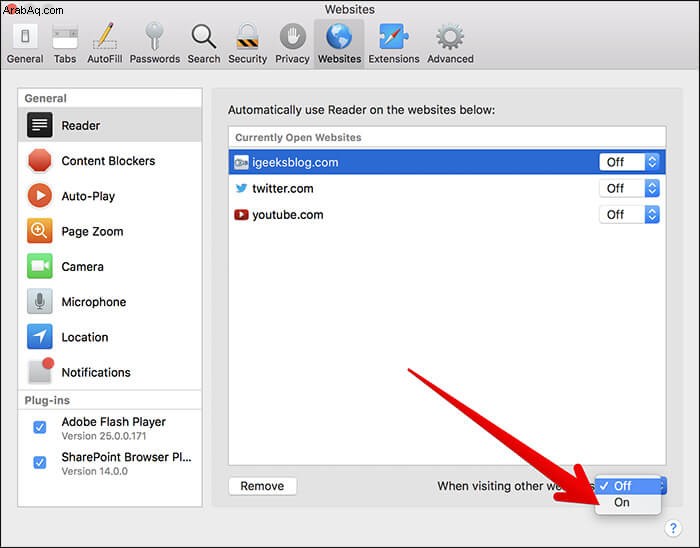The height and width of the screenshot is (548, 700).
Task: Open the Passwords key icon
Action: pyautogui.click(x=154, y=36)
